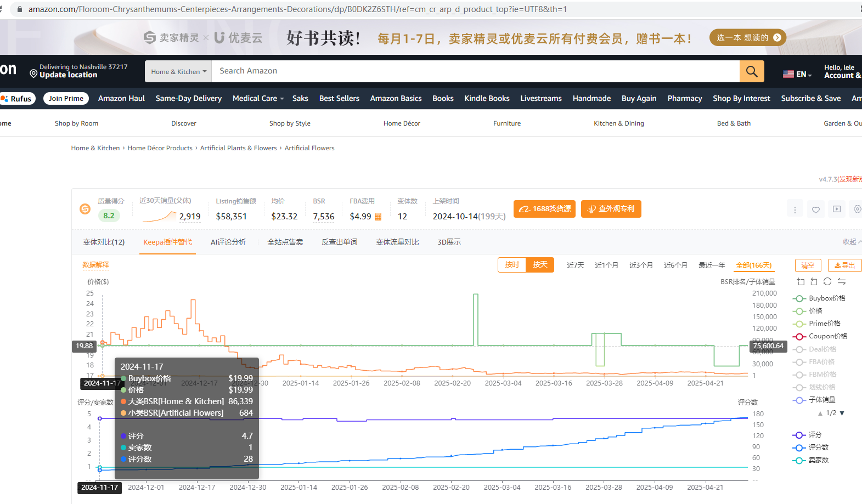
Task: Click the chart swap axes icon
Action: point(842,281)
